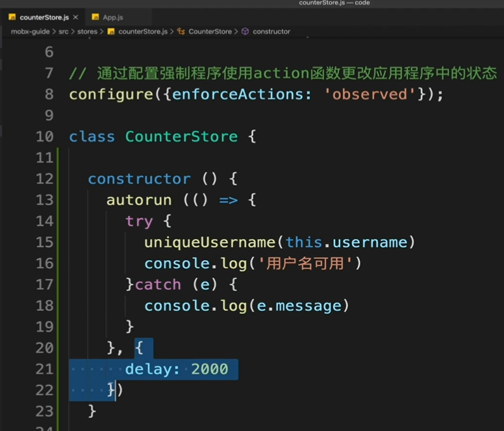Open CounterStore class breadcrumb item

210,31
